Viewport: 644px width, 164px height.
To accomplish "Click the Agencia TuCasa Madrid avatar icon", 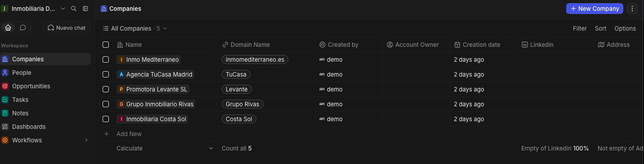I will [x=121, y=74].
